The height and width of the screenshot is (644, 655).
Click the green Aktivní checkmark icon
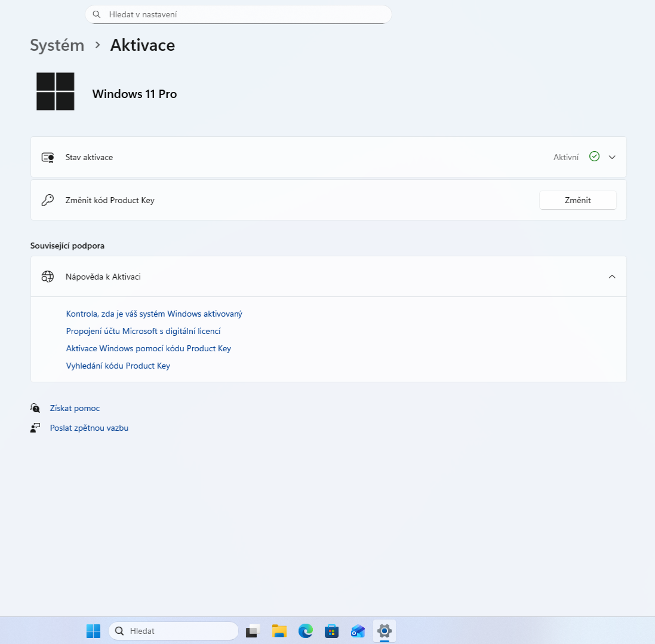pos(594,157)
